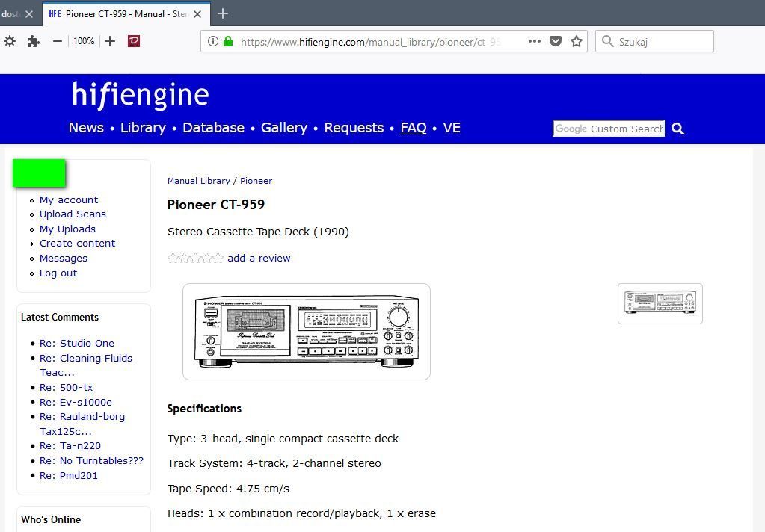Open the large CT-959 deck image
Screen dimensions: 765x532
[x=307, y=332]
